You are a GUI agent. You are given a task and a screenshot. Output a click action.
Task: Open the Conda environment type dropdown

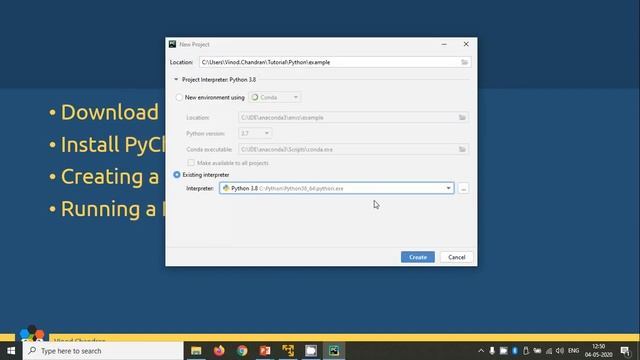[275, 98]
